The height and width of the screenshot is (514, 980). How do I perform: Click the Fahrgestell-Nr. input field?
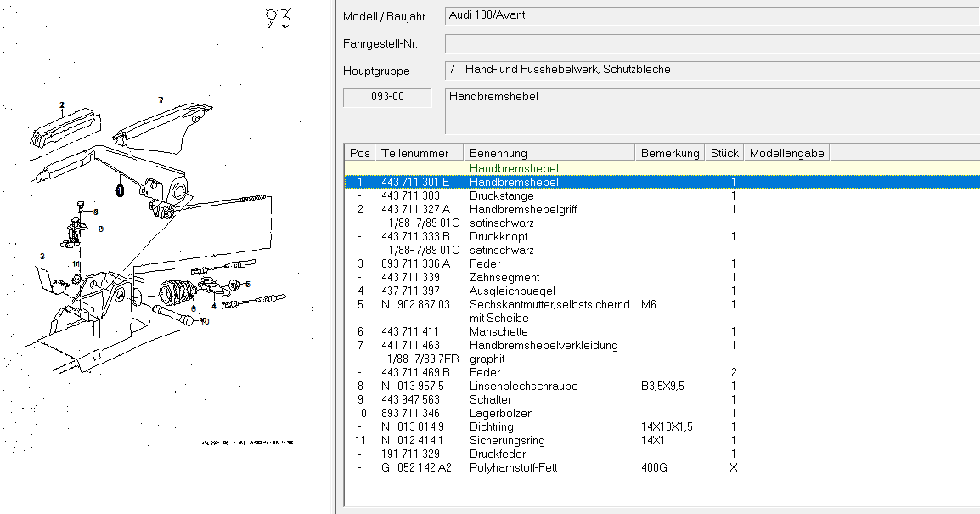(x=712, y=43)
